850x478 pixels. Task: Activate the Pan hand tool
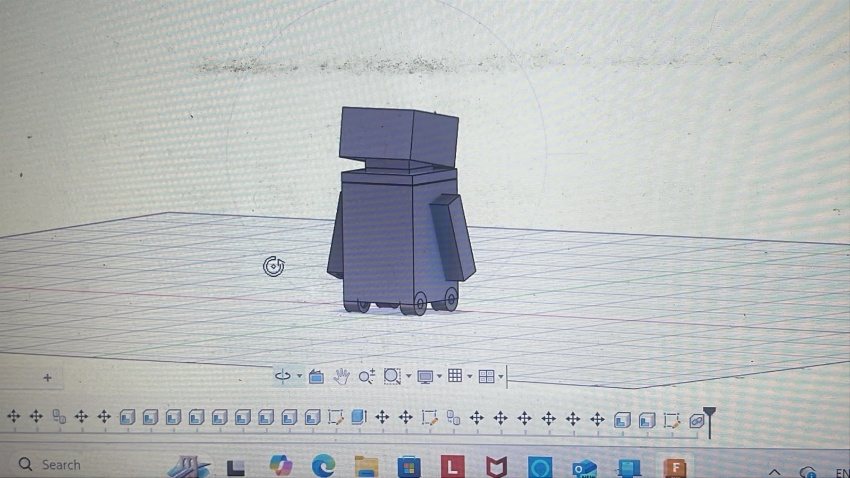341,376
